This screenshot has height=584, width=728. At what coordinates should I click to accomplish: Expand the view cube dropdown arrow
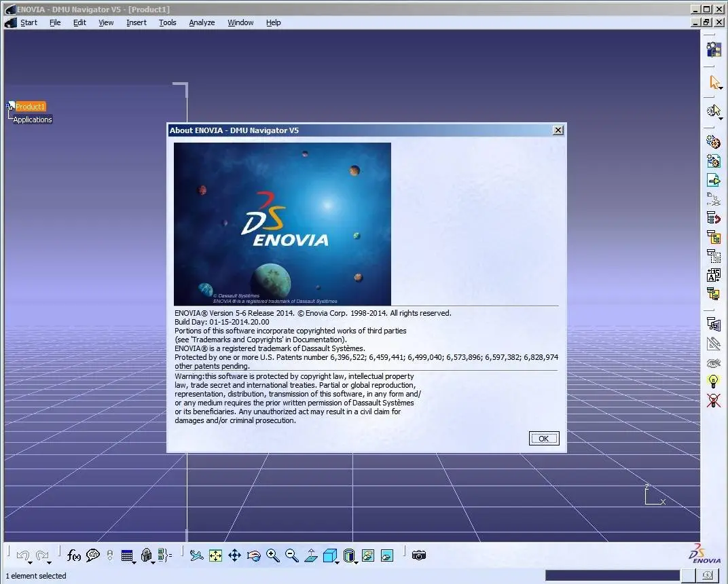[x=337, y=563]
